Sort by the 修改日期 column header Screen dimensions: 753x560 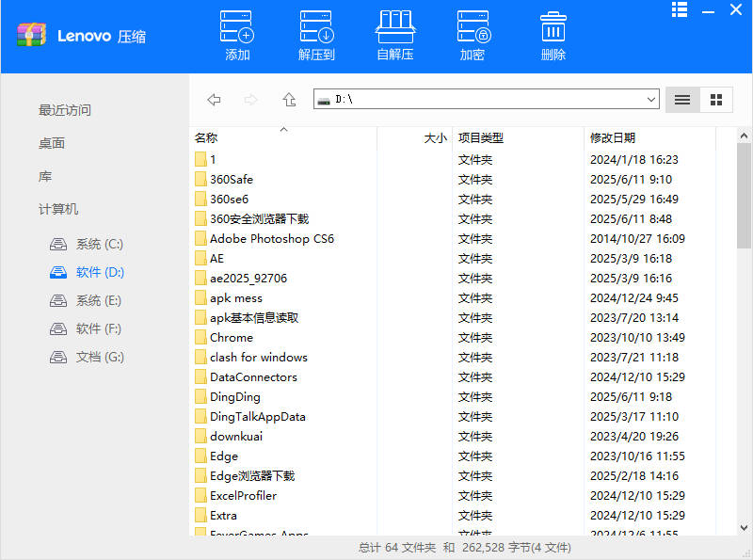click(615, 137)
